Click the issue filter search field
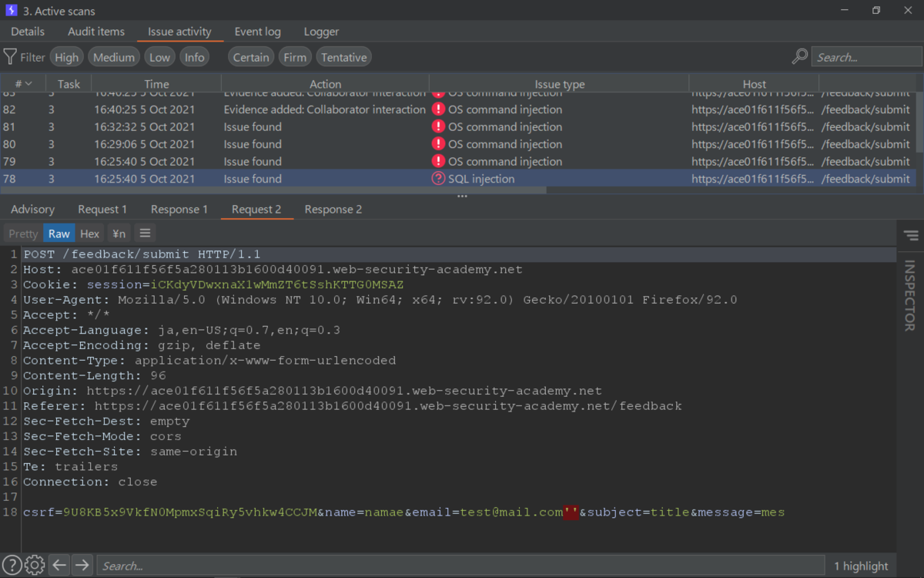Image resolution: width=924 pixels, height=578 pixels. point(867,57)
